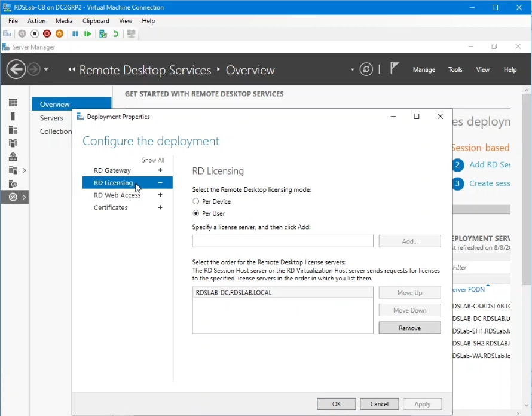Open Remote Desktop Services sidebar icon

13,197
